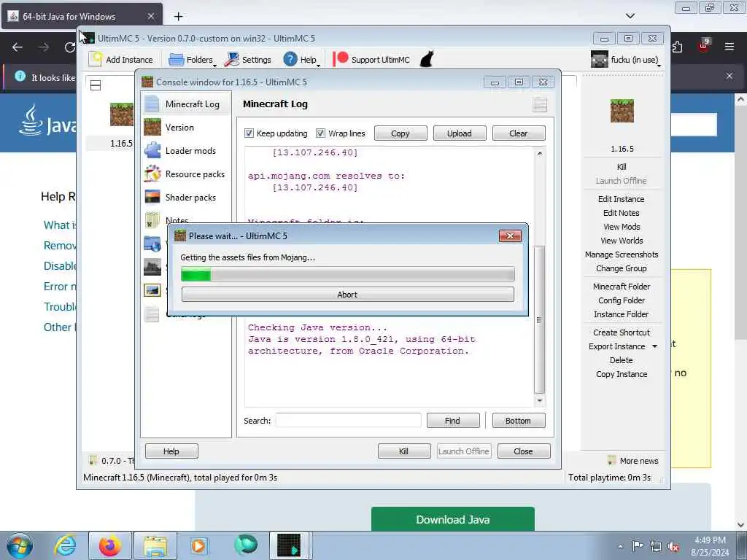
Task: Click the Kill button in the console window
Action: coord(404,451)
